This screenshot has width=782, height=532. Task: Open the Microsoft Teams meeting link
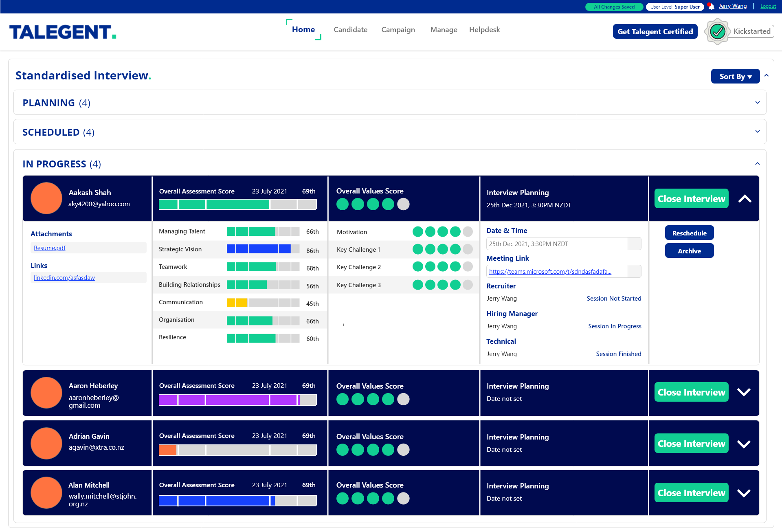[x=550, y=271]
